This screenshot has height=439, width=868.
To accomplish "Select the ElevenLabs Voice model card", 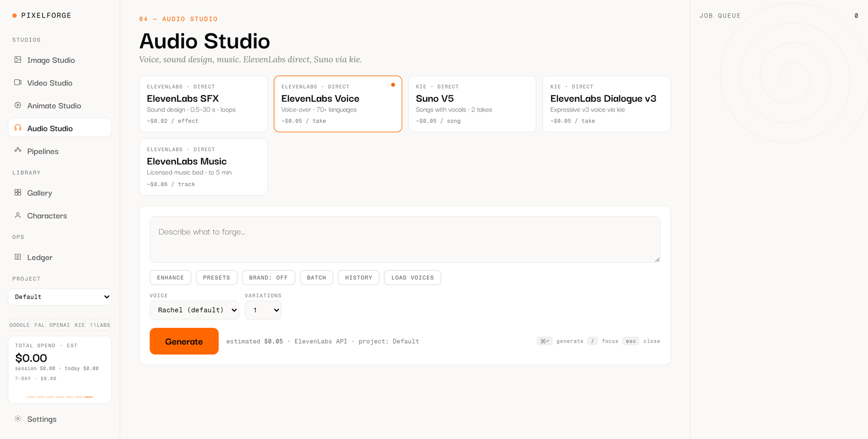I will pos(338,104).
